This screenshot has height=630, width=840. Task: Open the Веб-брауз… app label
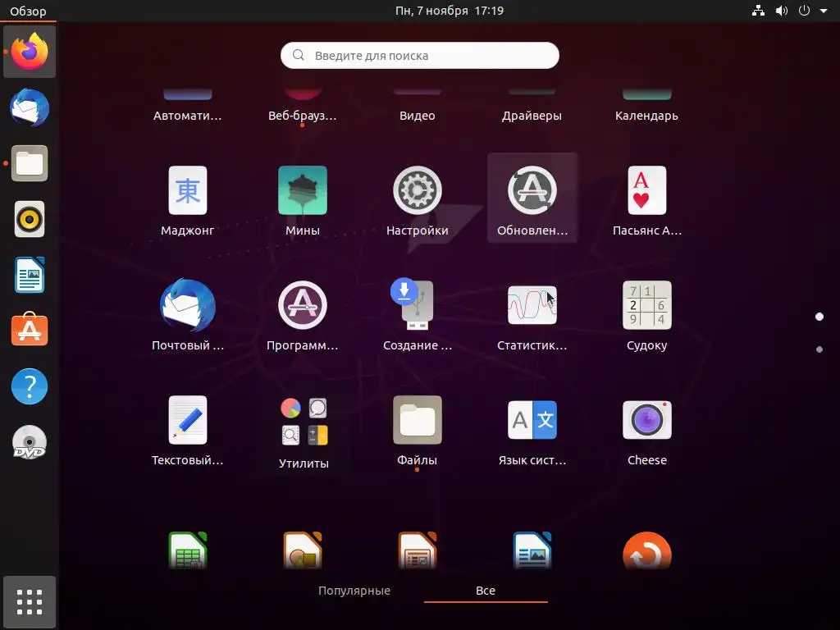[x=303, y=116]
